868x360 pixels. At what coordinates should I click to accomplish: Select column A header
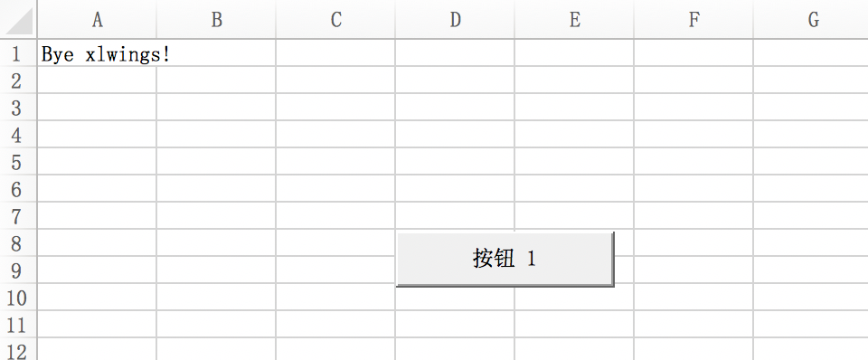97,19
